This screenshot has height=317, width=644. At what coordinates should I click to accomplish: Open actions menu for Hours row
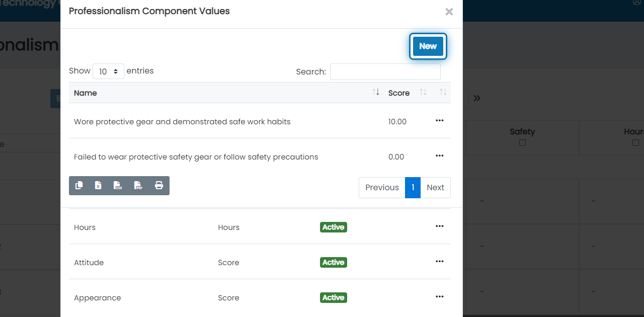click(439, 226)
